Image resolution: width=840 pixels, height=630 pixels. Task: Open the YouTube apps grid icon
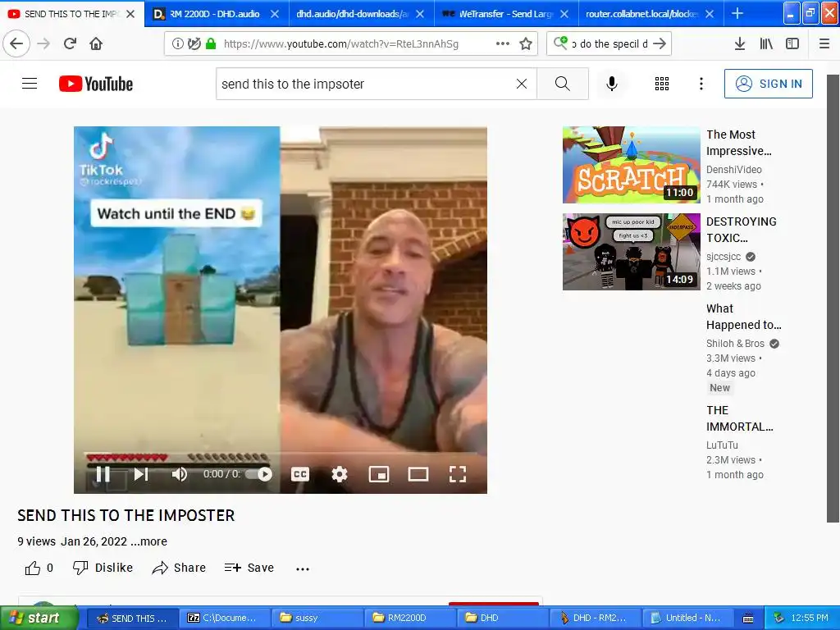[662, 84]
